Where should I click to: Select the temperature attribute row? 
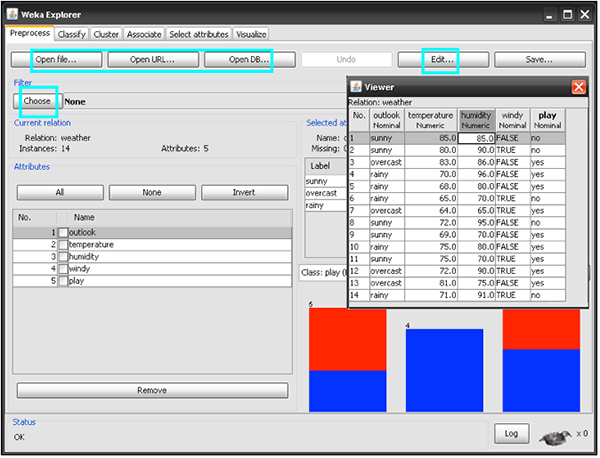(152, 244)
